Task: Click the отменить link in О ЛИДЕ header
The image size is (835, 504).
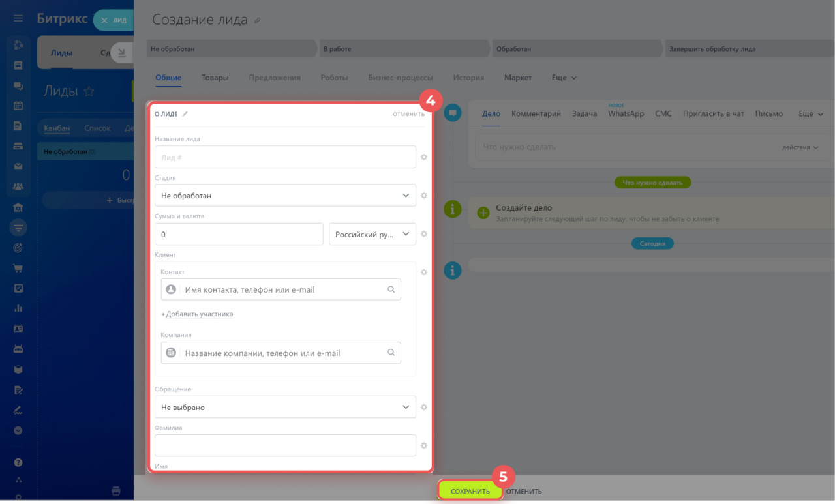Action: [408, 114]
